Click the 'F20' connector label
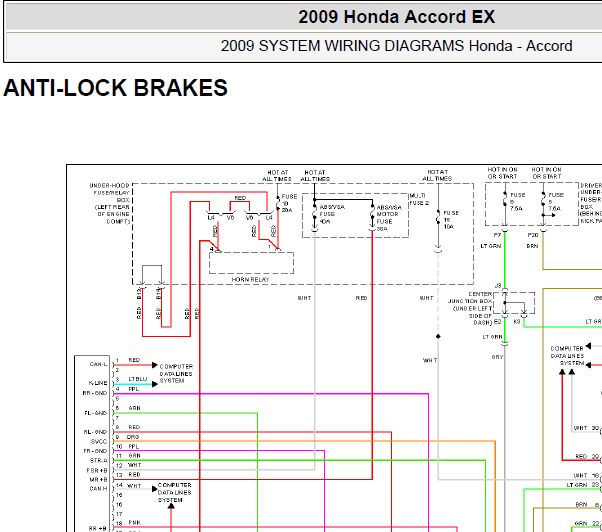This screenshot has width=602, height=532. click(533, 235)
